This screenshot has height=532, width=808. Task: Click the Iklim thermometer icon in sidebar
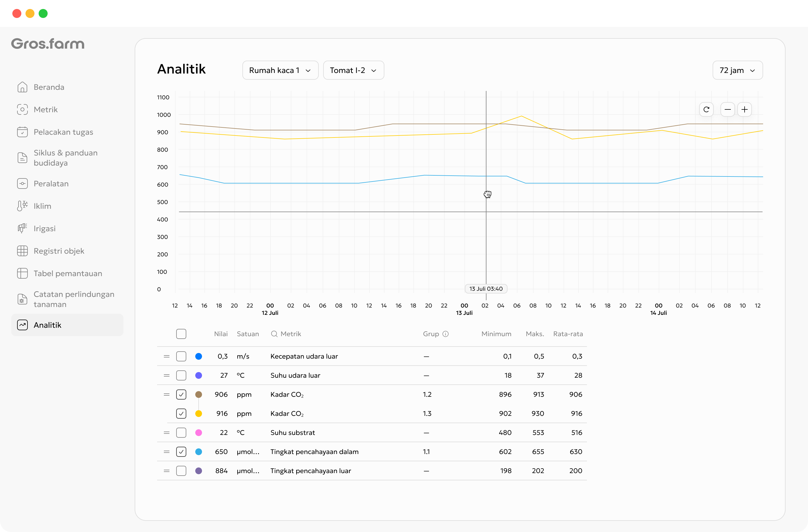tap(22, 206)
